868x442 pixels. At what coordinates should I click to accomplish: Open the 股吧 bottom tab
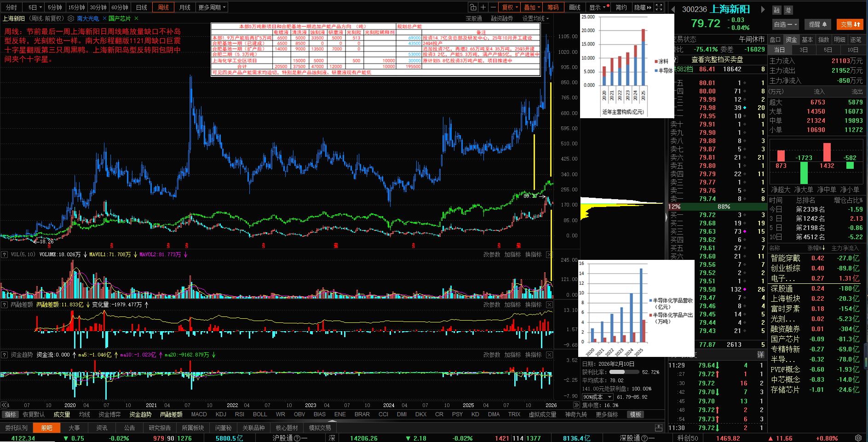46,428
